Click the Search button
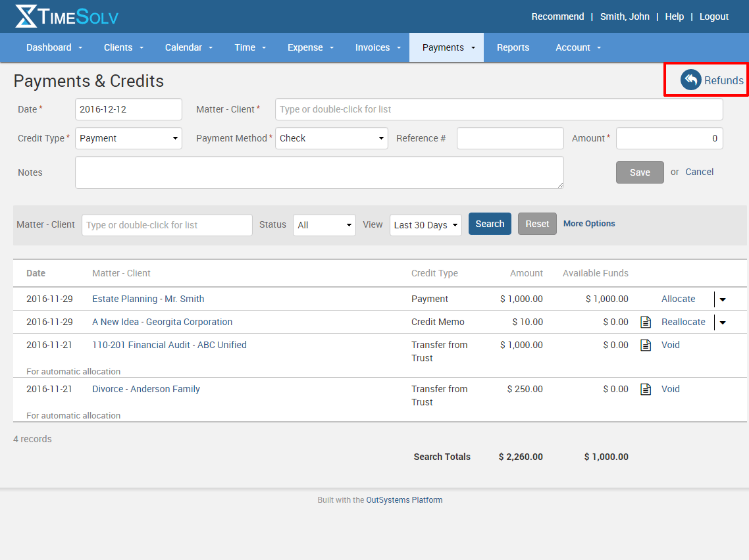Screen dimensions: 749x560 point(490,224)
